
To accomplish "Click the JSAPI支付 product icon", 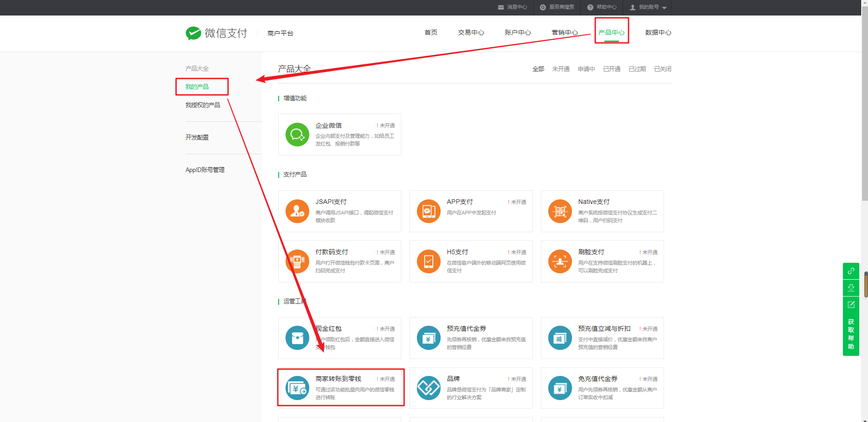I will (x=297, y=211).
